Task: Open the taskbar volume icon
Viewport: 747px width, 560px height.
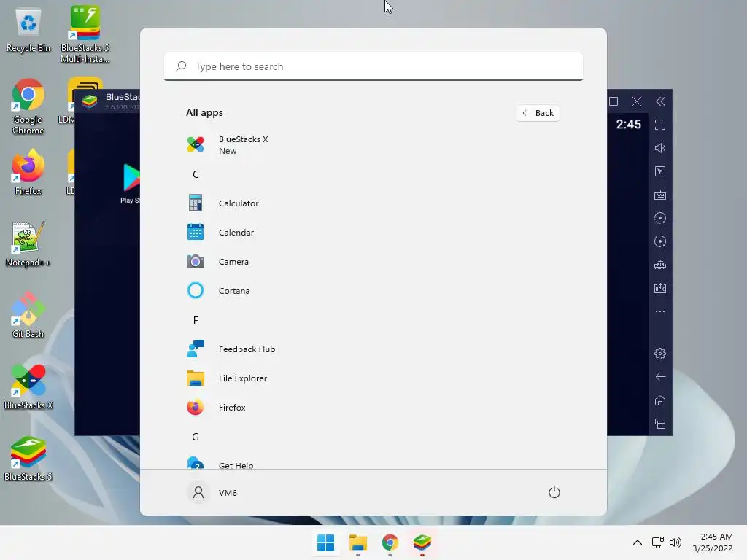Action: (676, 542)
